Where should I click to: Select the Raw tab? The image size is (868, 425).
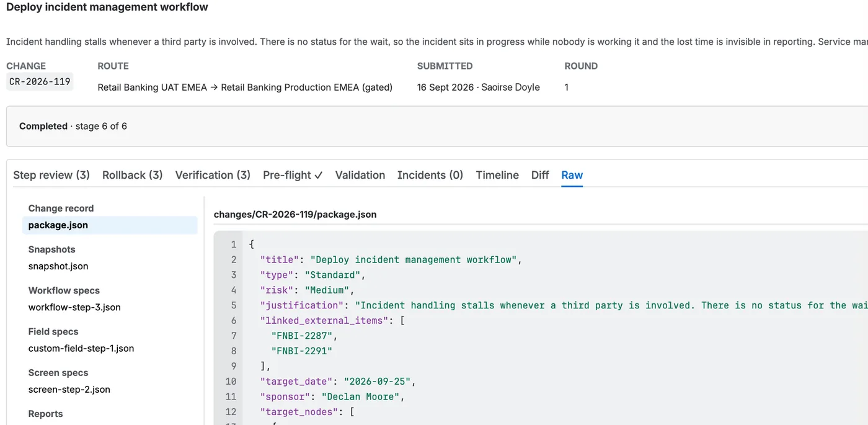point(572,175)
